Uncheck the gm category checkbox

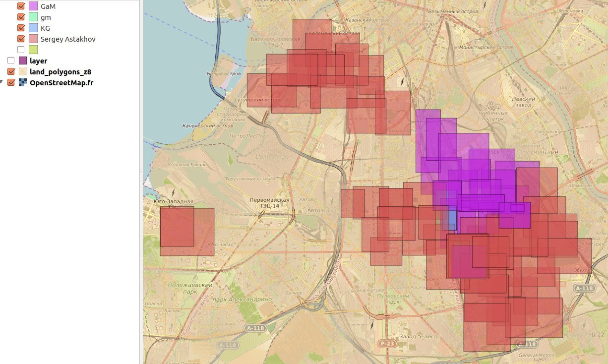point(21,17)
